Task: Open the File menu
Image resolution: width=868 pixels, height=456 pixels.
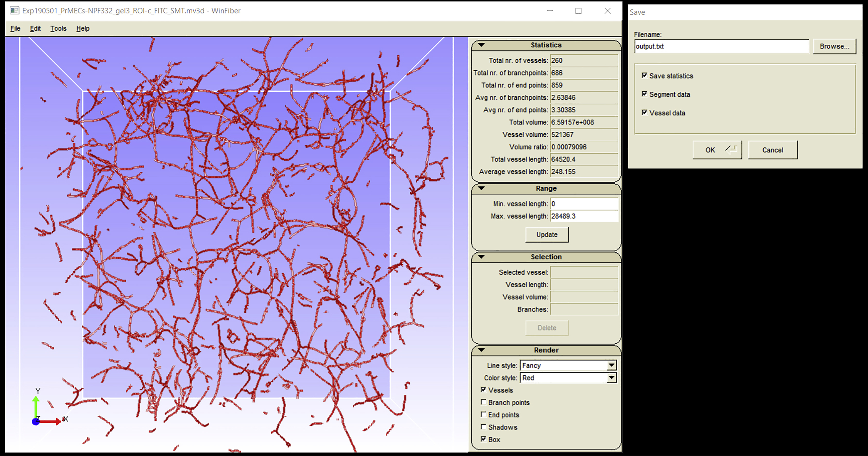Action: [15, 29]
